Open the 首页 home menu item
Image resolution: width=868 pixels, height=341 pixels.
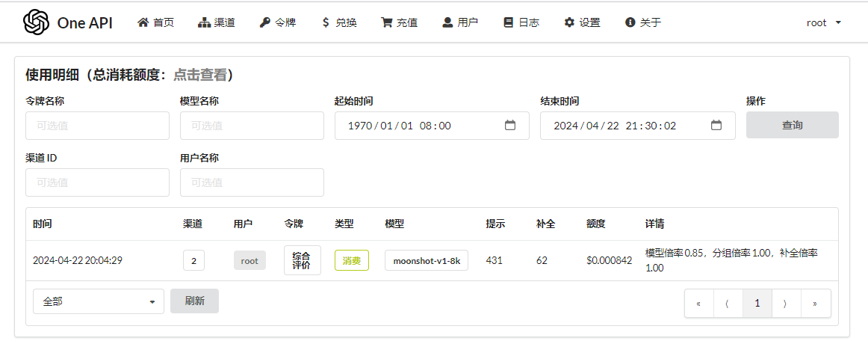coord(156,22)
